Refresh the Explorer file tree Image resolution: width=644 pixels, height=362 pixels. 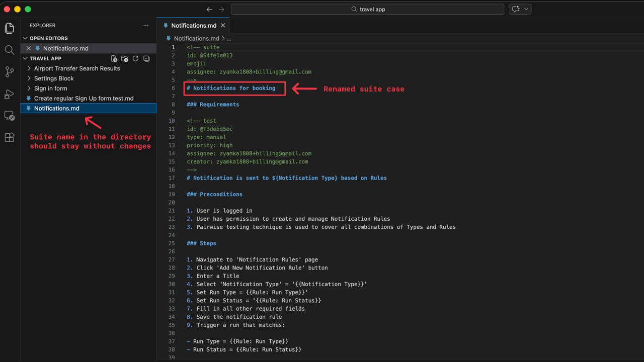pyautogui.click(x=135, y=58)
